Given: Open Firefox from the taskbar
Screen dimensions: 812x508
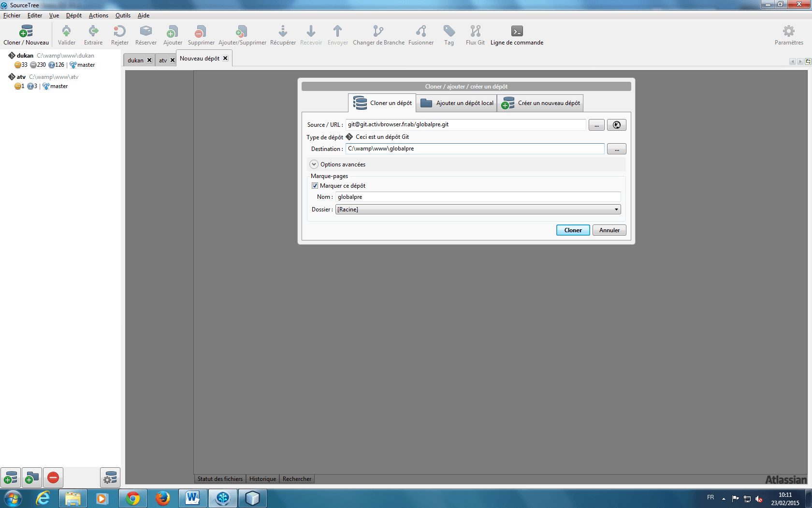Looking at the screenshot, I should tap(162, 498).
